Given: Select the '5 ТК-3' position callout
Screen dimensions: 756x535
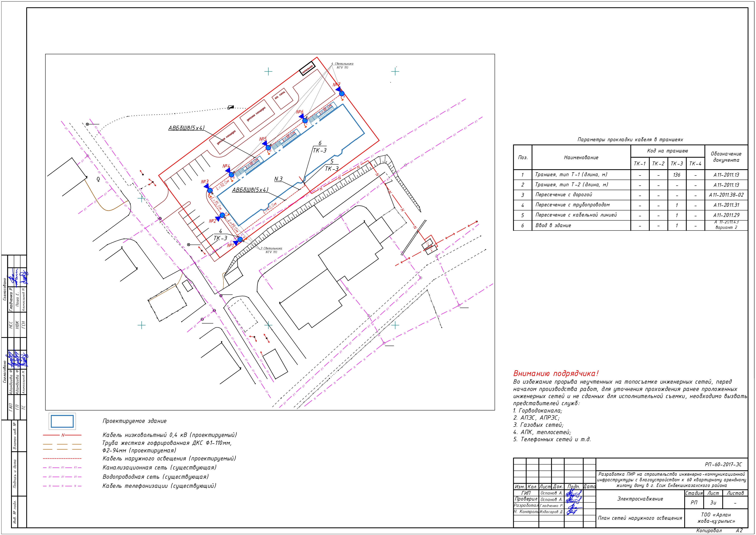Looking at the screenshot, I should [x=332, y=165].
